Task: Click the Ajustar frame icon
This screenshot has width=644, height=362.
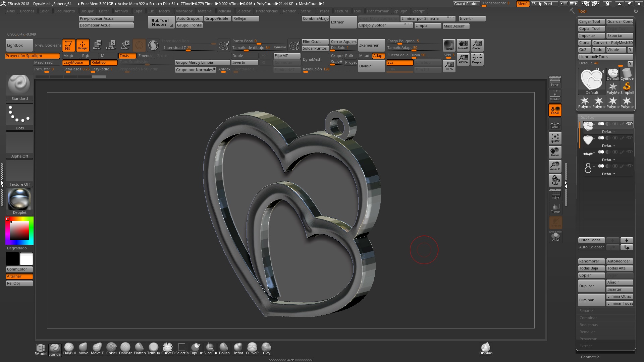Action: tap(555, 138)
